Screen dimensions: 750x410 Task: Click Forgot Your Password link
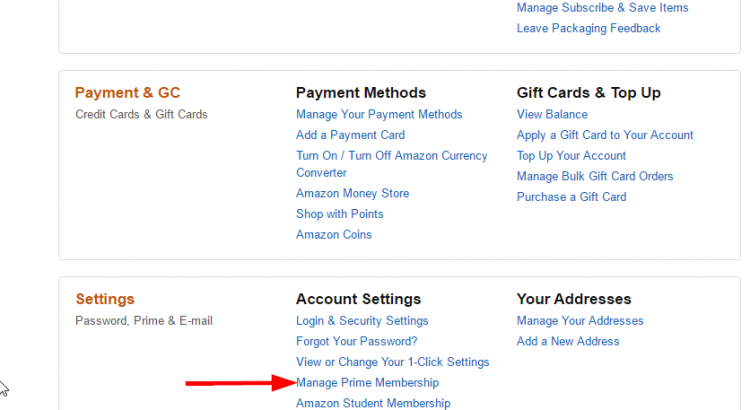click(356, 342)
